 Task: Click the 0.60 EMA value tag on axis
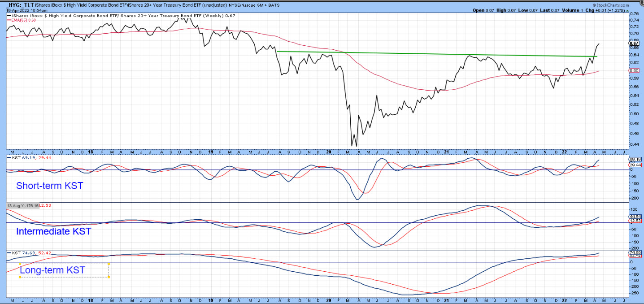click(x=633, y=70)
